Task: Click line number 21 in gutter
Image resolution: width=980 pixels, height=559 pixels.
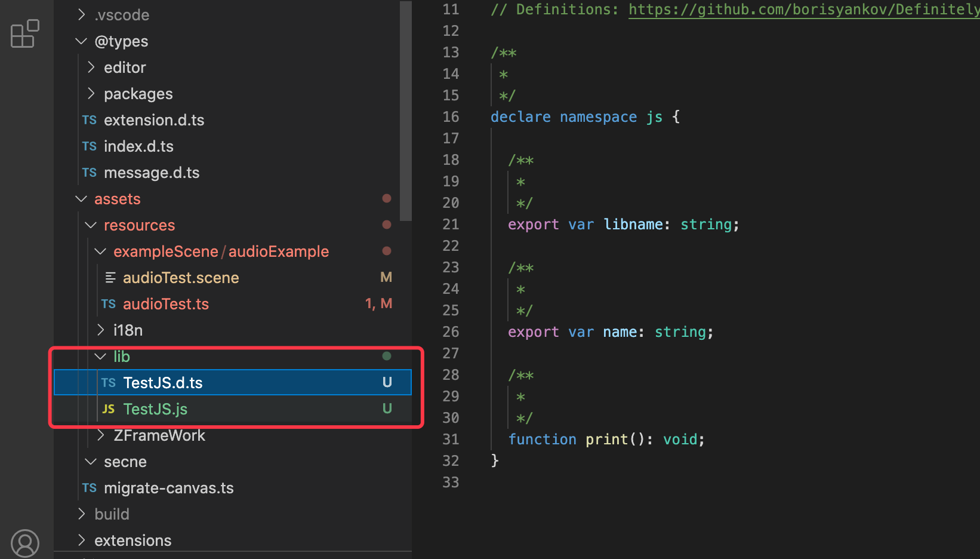Action: coord(451,225)
